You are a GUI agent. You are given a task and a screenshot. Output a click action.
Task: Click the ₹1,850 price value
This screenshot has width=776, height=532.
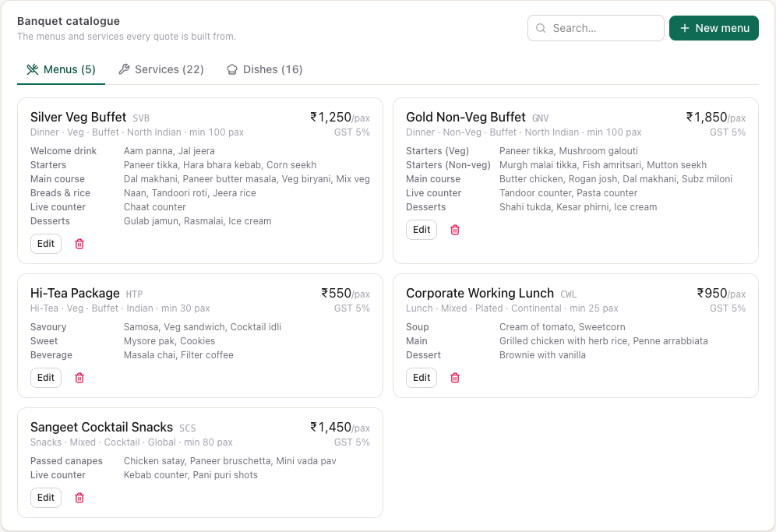[706, 118]
